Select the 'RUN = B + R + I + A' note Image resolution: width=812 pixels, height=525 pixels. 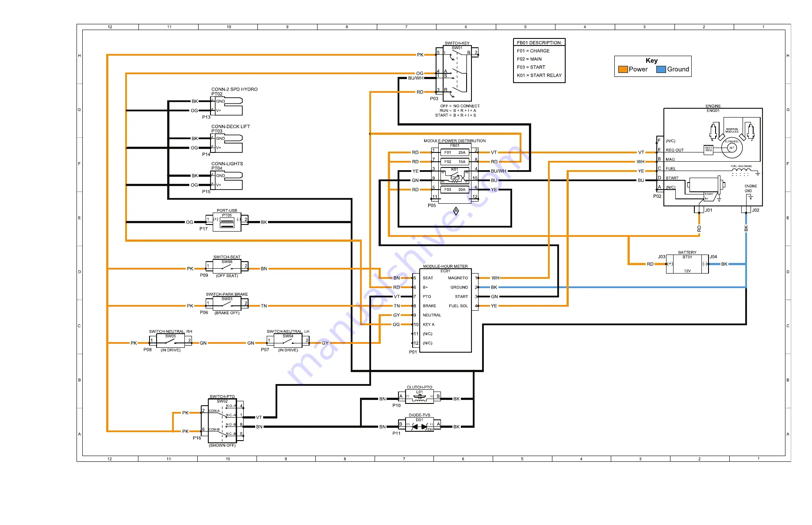point(458,110)
